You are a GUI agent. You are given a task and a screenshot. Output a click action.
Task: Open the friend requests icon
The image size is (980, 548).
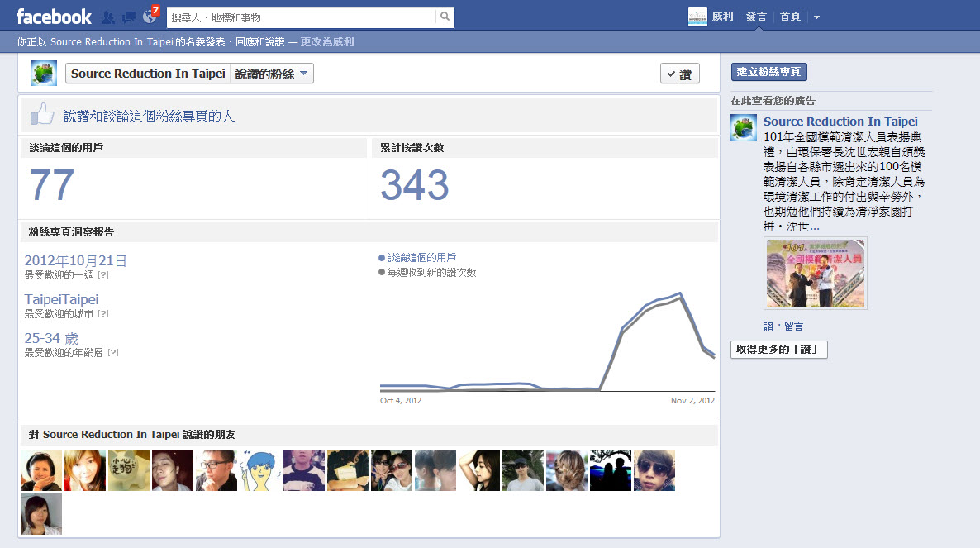pyautogui.click(x=107, y=17)
